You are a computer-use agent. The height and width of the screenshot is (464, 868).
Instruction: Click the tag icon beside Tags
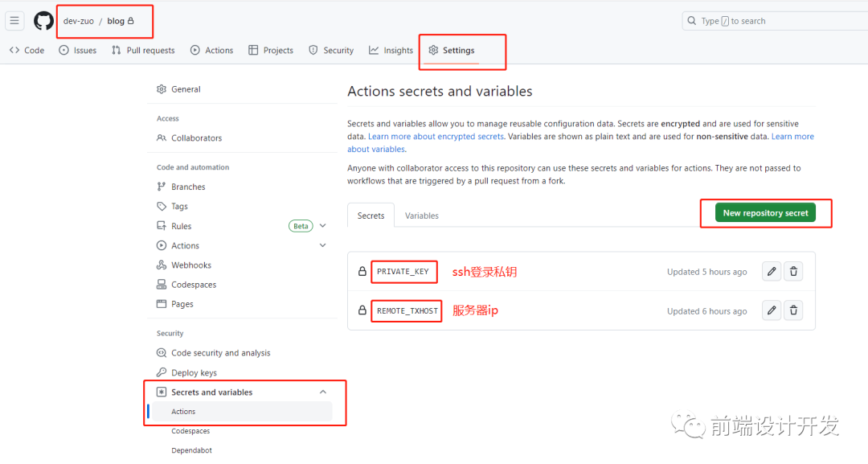coord(161,206)
